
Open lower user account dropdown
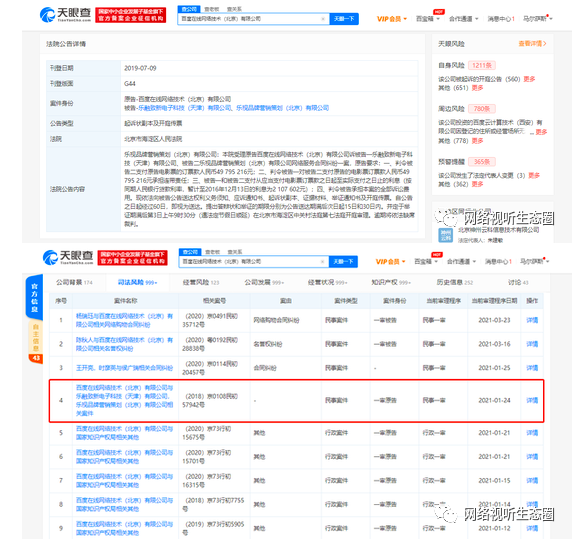coord(535,261)
